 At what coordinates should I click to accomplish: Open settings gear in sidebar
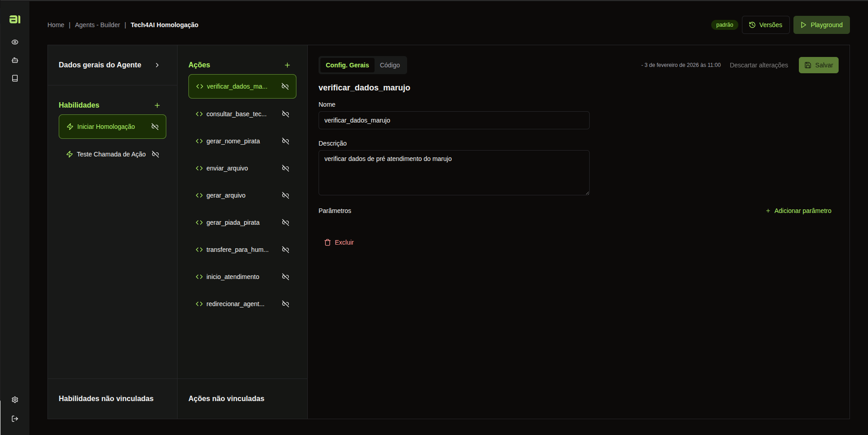coord(15,400)
